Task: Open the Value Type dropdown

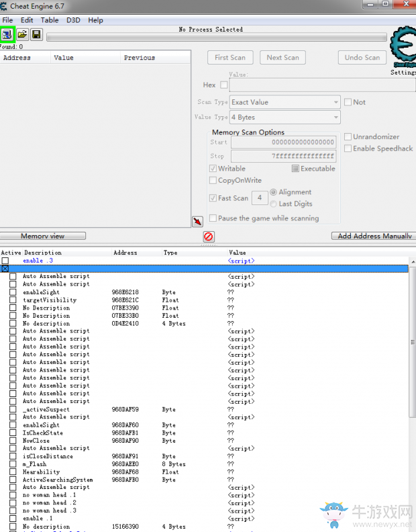Action: pyautogui.click(x=284, y=118)
